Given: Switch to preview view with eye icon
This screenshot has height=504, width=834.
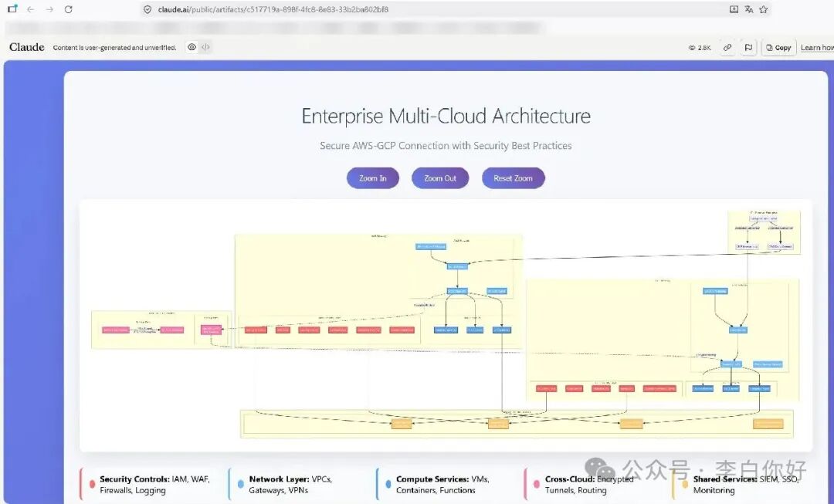Looking at the screenshot, I should click(x=192, y=47).
